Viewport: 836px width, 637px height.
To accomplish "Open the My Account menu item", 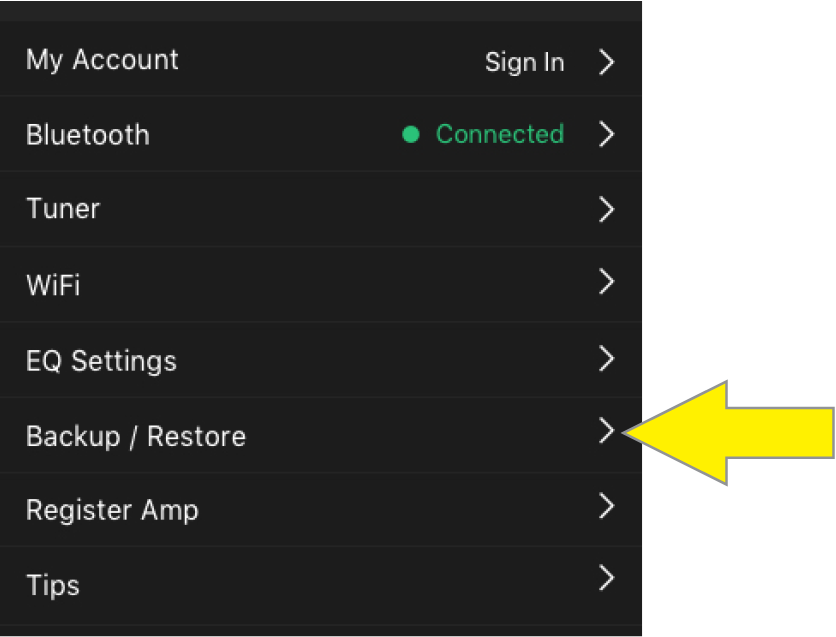I will pyautogui.click(x=102, y=60).
